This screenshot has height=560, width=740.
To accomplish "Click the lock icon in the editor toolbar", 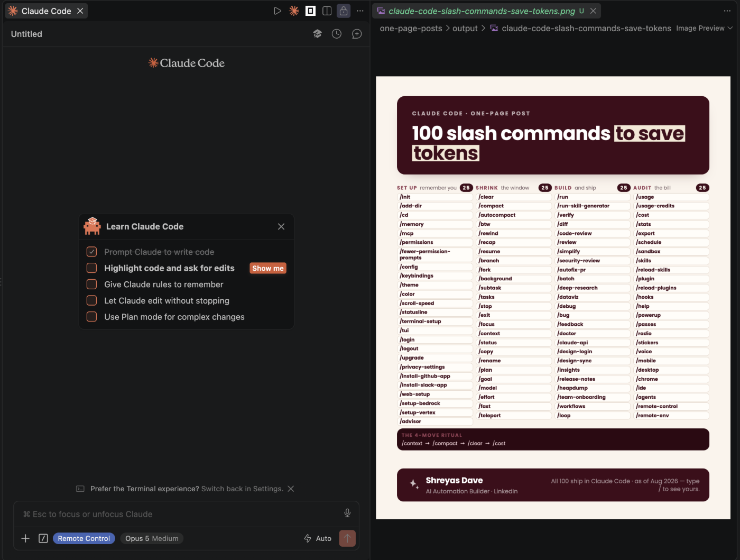I will [x=344, y=11].
